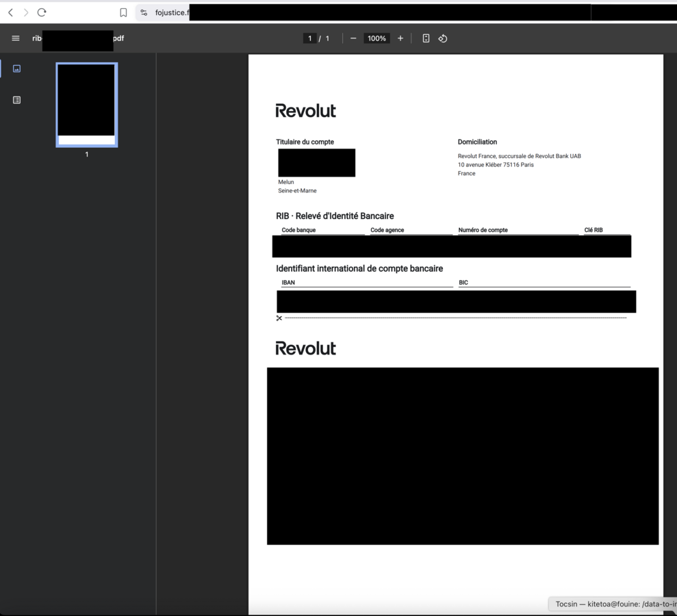The image size is (677, 616).
Task: Reload the current PDF page
Action: tap(42, 12)
